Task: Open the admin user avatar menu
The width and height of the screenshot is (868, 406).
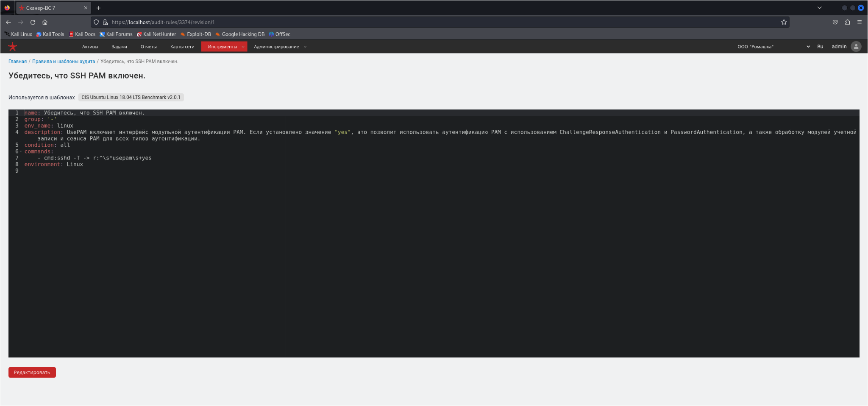Action: click(x=856, y=47)
